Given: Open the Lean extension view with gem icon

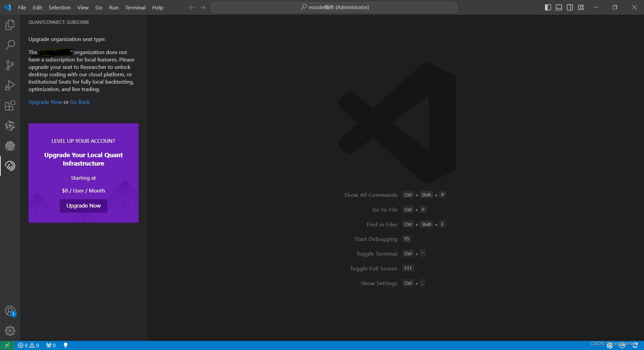Looking at the screenshot, I should [10, 126].
